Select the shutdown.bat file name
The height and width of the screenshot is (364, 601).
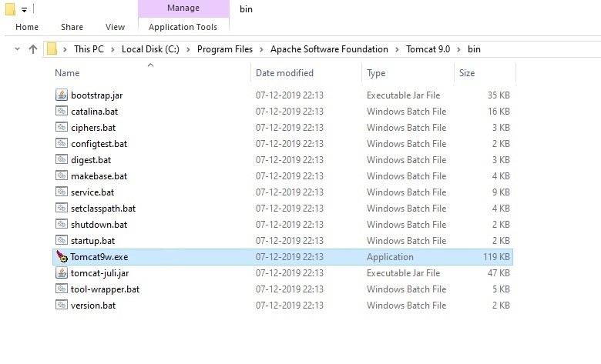tap(99, 225)
